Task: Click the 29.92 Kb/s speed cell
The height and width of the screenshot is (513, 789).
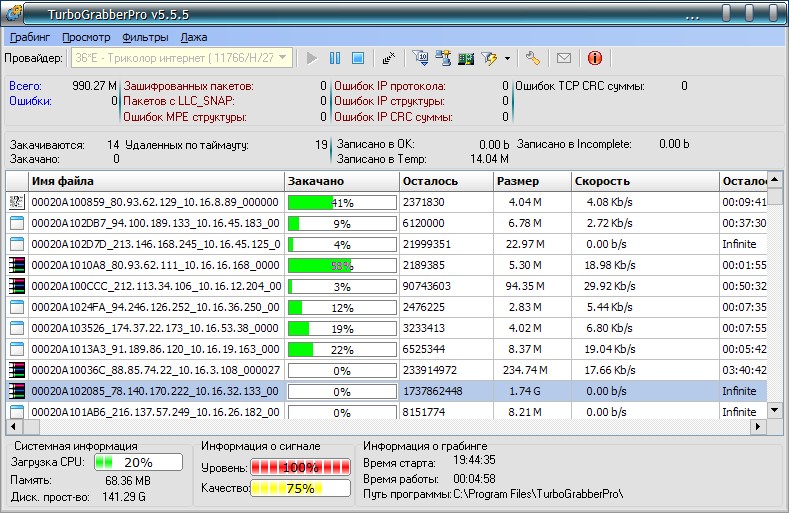Action: tap(609, 286)
